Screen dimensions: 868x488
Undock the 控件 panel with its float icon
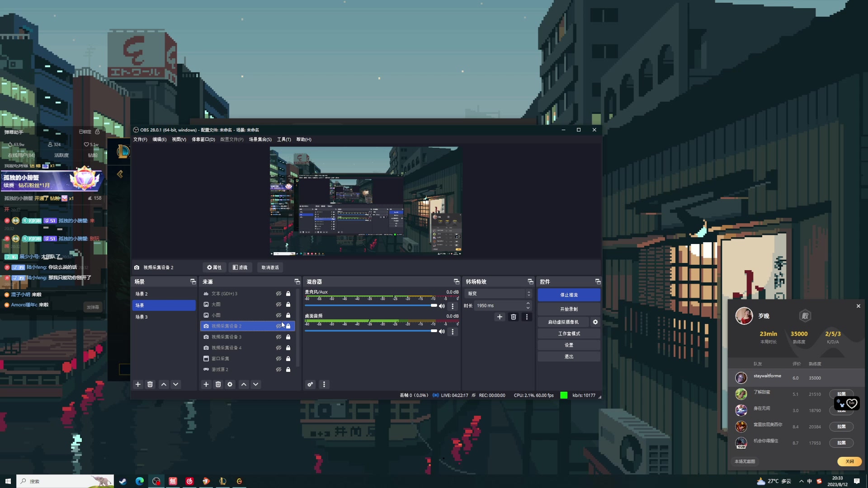(x=598, y=282)
